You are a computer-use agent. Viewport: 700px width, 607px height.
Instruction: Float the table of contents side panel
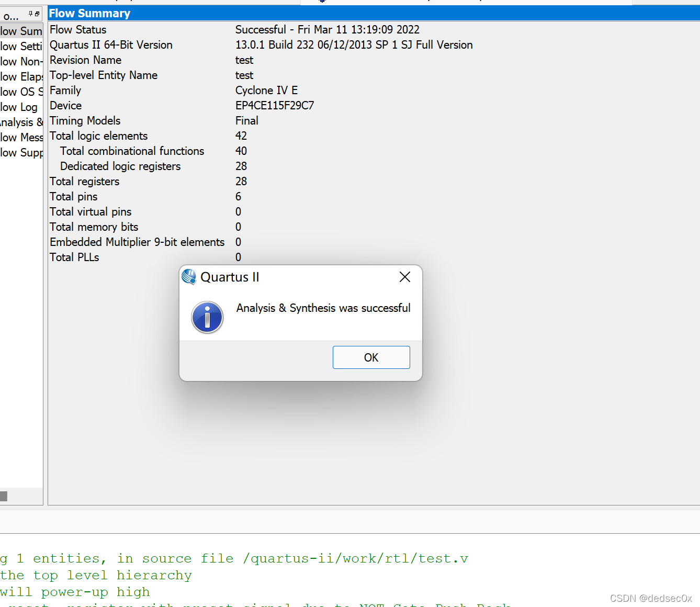tap(37, 14)
